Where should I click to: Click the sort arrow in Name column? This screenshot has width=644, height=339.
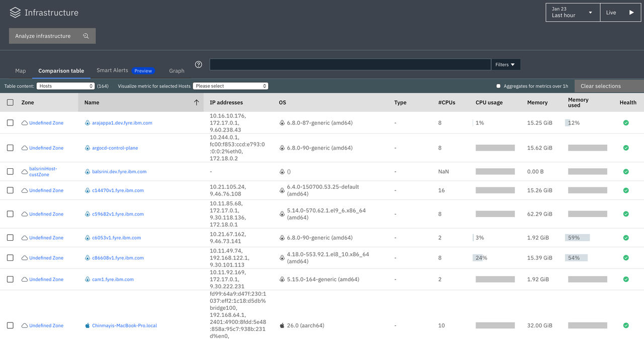coord(196,102)
